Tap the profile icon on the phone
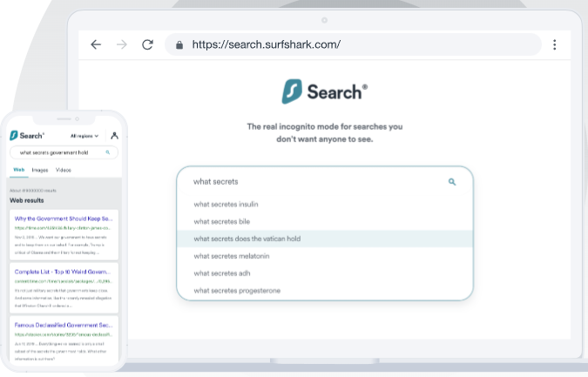This screenshot has width=588, height=377. pyautogui.click(x=114, y=135)
